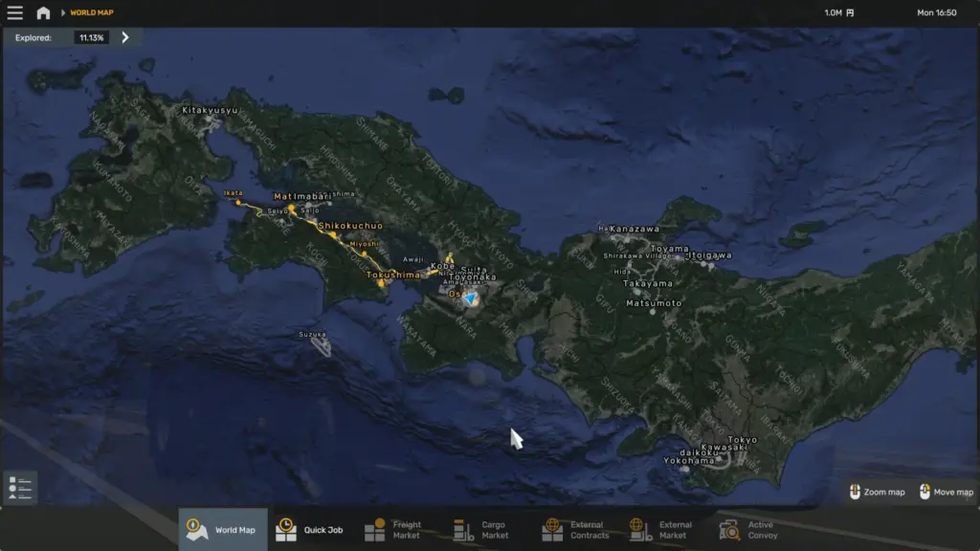
Task: Click the World Map tab icon
Action: point(196,530)
